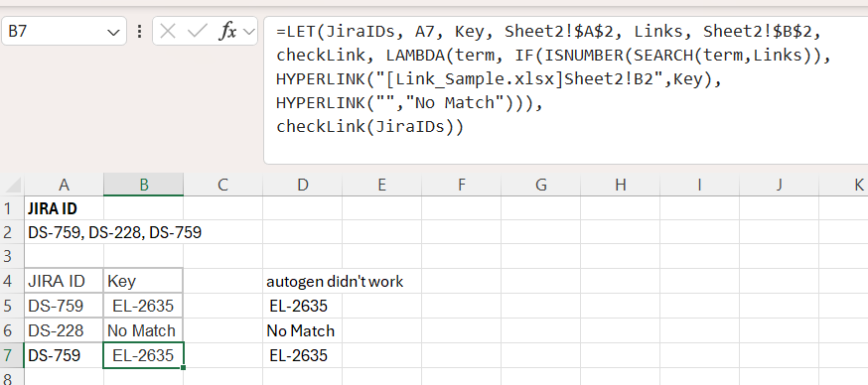Viewport: 868px width, 385px height.
Task: Select column D header
Action: (302, 185)
